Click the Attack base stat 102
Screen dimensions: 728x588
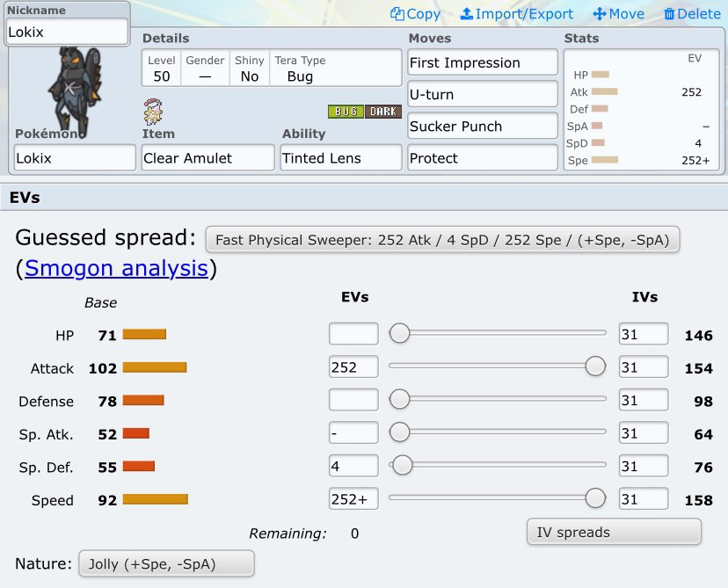point(103,368)
